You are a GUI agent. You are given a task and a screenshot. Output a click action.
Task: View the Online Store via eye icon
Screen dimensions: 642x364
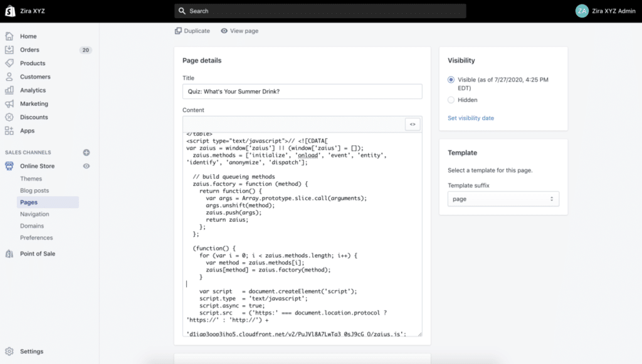87,166
